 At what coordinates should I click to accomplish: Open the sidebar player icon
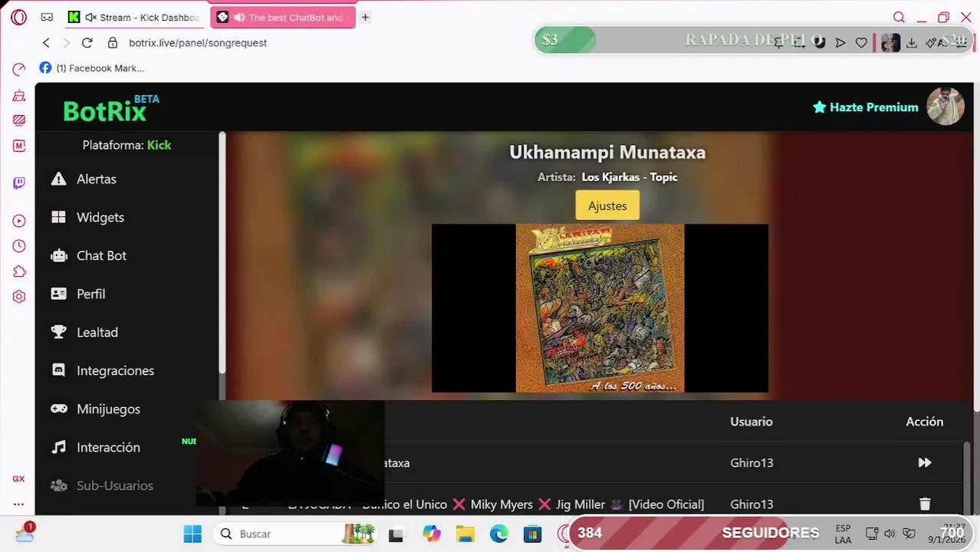point(19,221)
